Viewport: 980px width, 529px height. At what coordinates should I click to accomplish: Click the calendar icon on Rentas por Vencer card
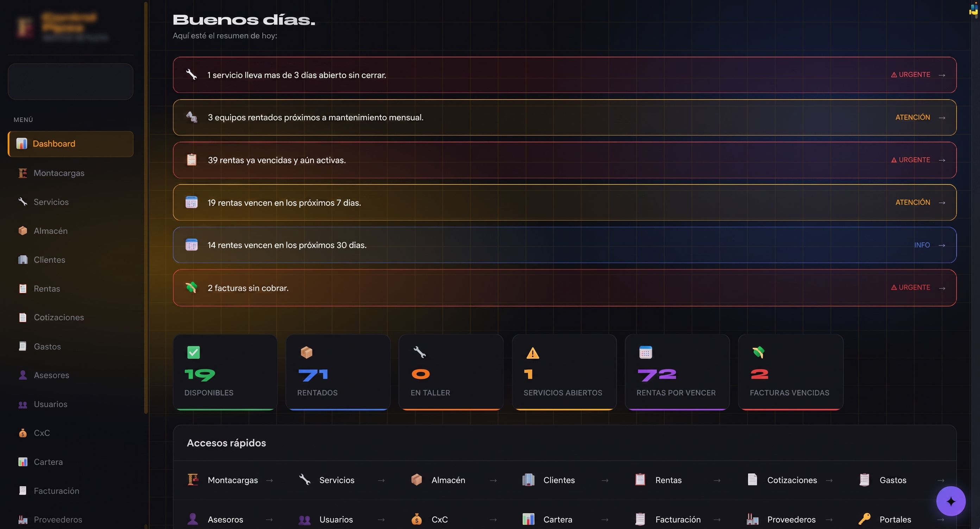point(646,352)
